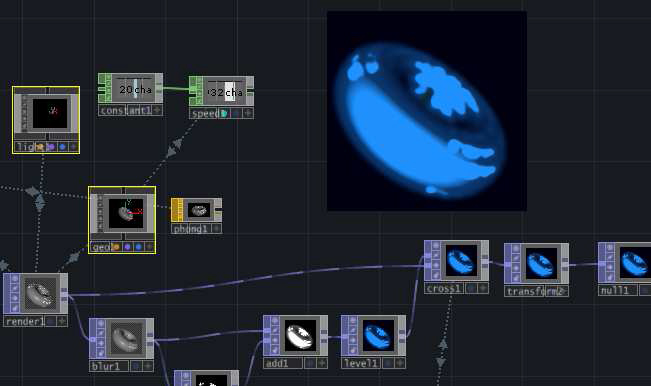The image size is (651, 386).
Task: Select the cross1 node thumbnail
Action: 461,261
